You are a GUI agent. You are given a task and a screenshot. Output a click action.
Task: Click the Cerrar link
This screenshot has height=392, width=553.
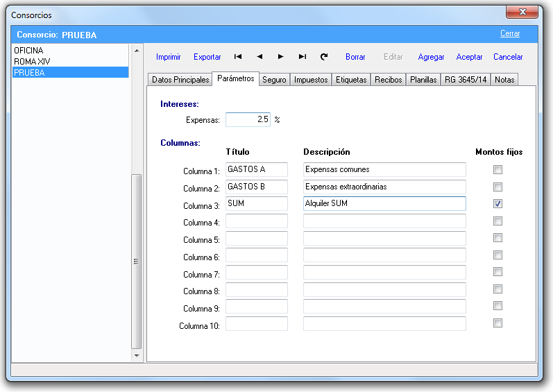pos(509,33)
